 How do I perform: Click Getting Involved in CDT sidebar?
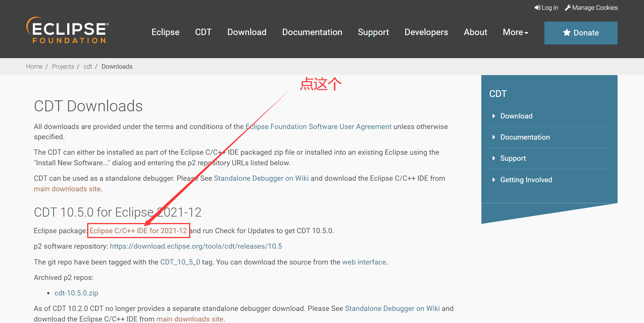coord(526,180)
